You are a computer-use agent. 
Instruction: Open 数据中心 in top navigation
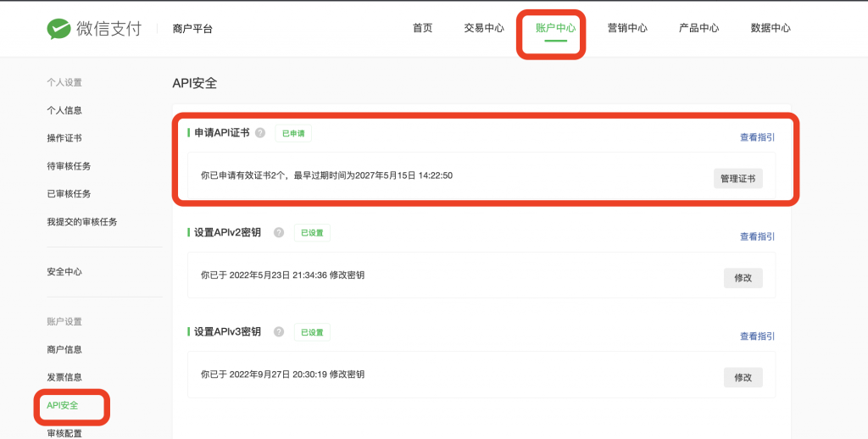point(771,28)
